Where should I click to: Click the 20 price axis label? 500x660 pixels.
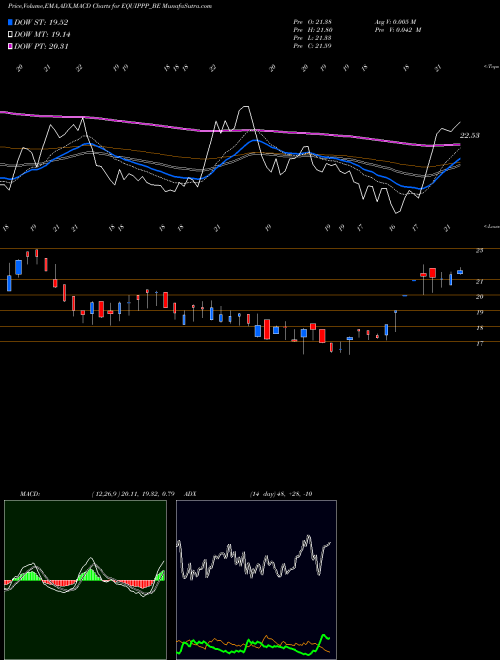(479, 297)
